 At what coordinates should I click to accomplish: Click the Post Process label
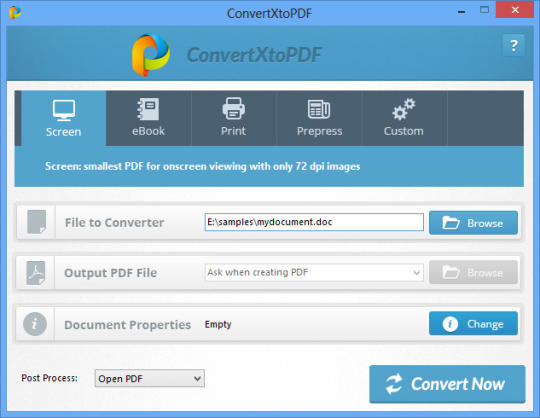point(49,378)
